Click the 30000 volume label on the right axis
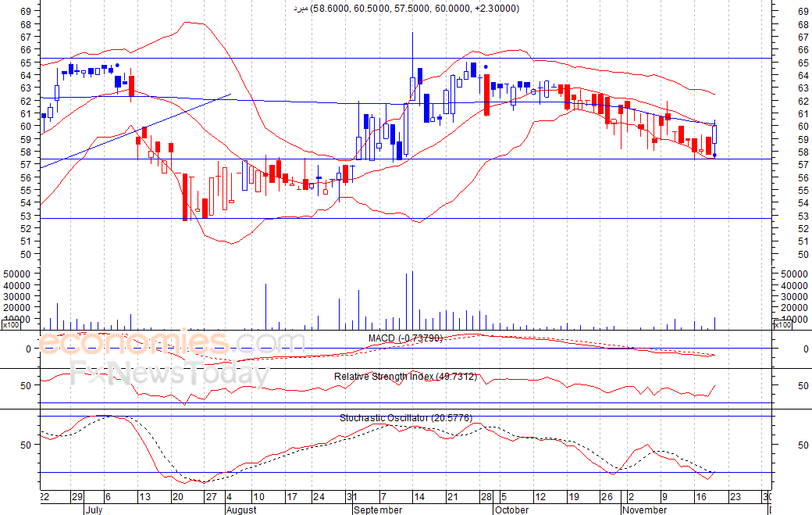The image size is (812, 515). [794, 297]
